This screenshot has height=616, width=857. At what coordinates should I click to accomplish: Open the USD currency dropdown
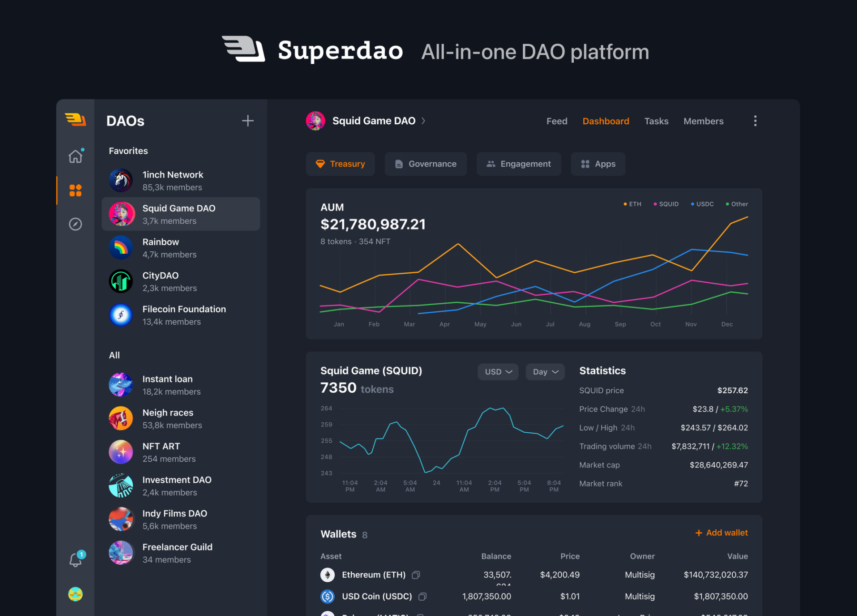(498, 372)
